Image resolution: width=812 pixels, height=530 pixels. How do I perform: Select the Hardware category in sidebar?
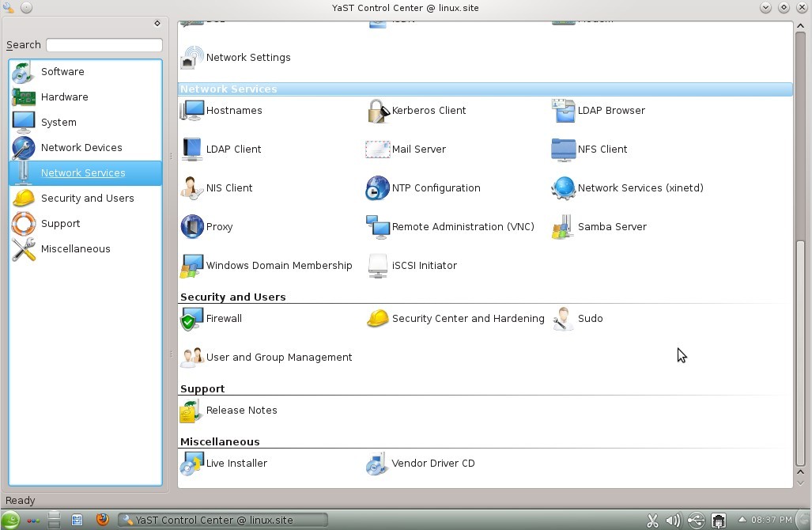[x=85, y=97]
